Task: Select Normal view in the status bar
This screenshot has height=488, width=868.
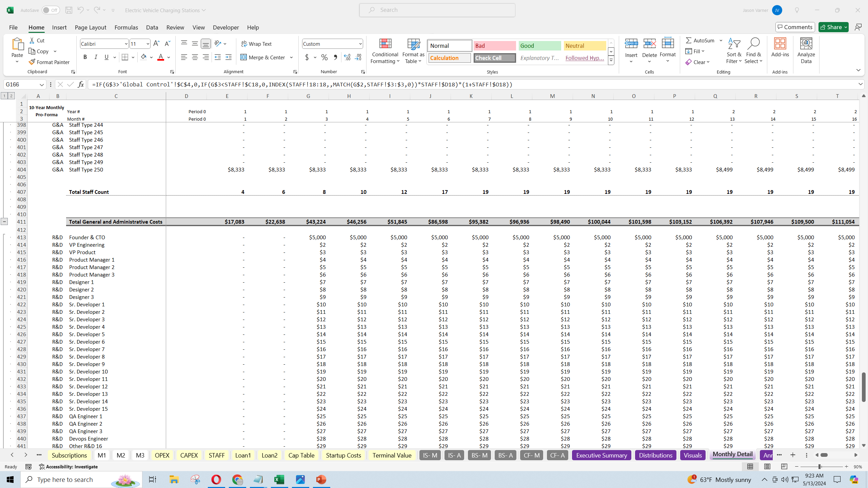Action: point(750,467)
